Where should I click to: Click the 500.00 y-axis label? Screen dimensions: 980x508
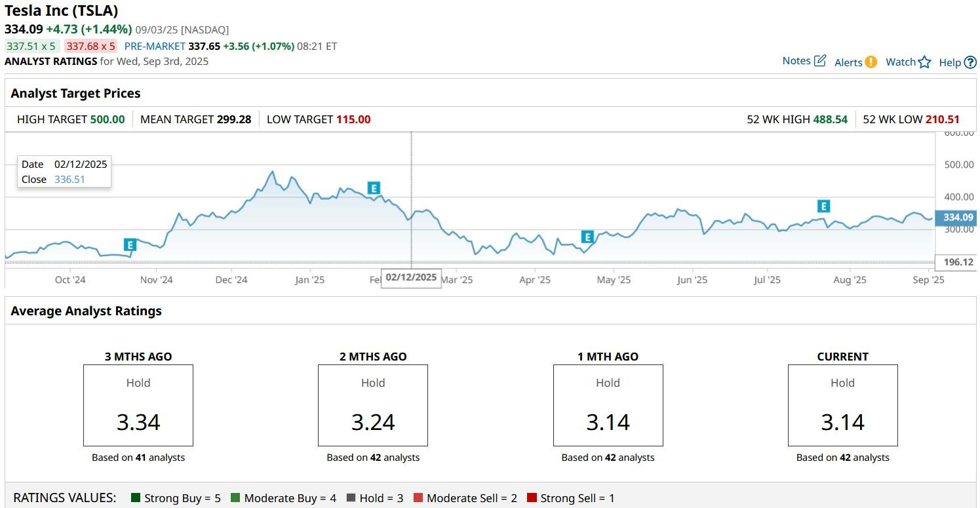[x=959, y=165]
